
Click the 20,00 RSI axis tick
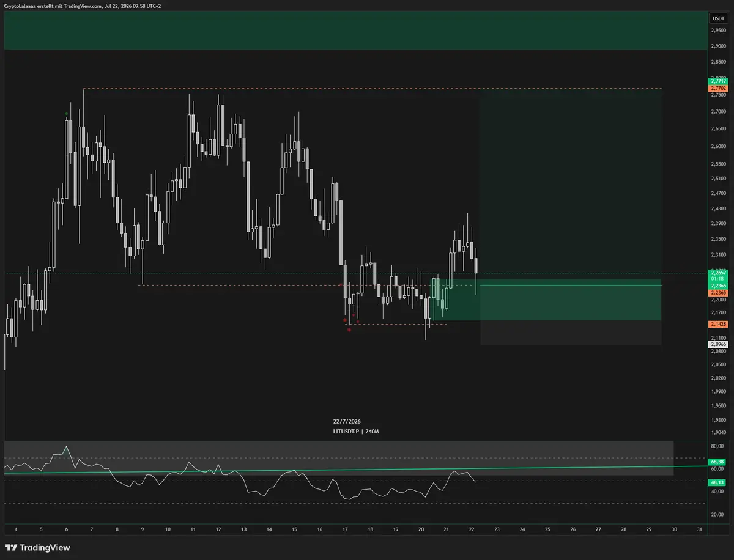[718, 514]
